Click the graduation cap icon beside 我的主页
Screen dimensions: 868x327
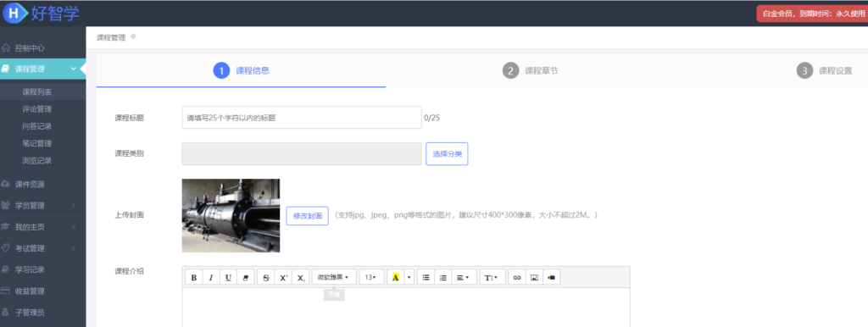(6, 227)
